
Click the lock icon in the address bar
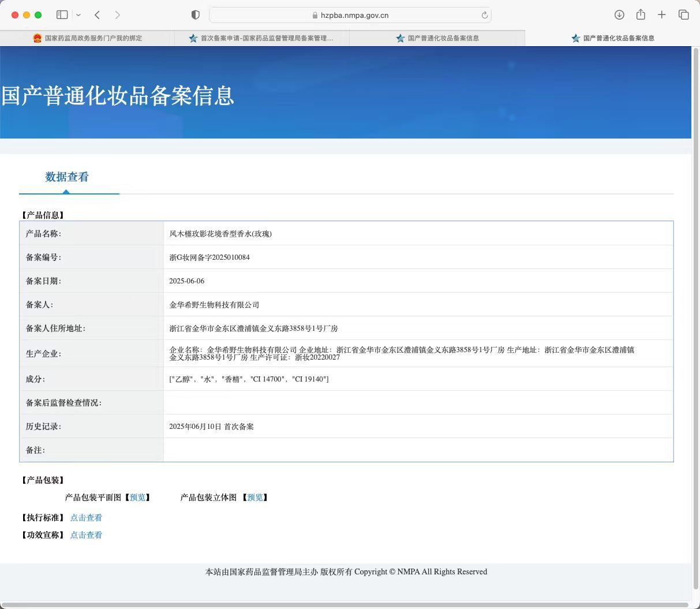(315, 16)
